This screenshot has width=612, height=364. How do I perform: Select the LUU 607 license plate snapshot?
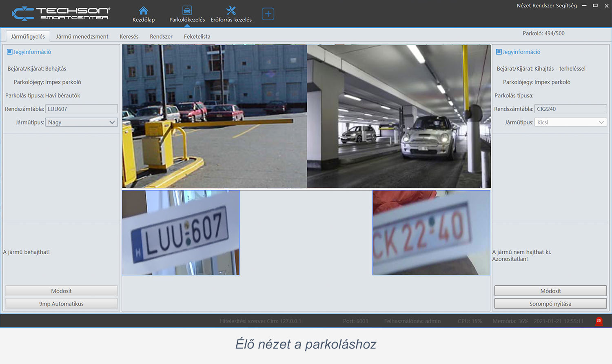click(x=181, y=233)
